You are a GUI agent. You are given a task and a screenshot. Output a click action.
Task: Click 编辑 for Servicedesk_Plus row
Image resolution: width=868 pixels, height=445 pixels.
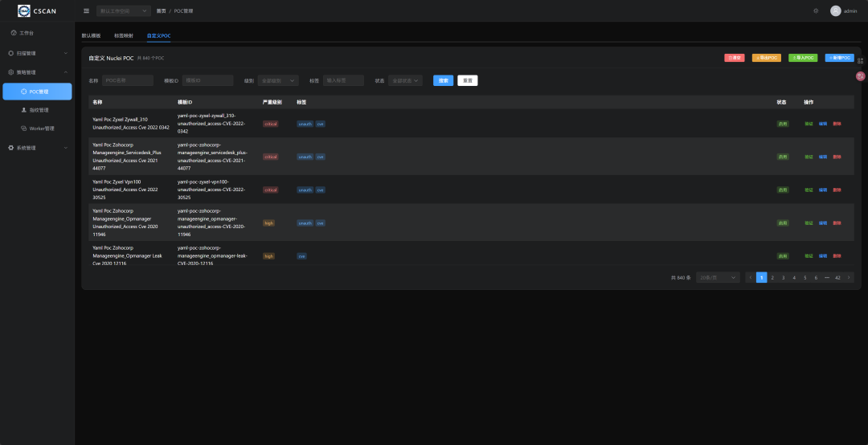pos(823,157)
